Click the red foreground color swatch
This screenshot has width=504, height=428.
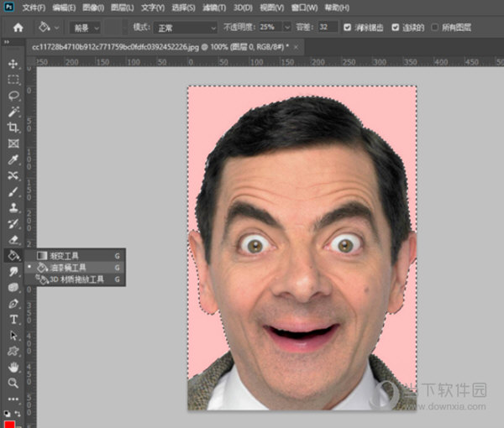[9, 425]
